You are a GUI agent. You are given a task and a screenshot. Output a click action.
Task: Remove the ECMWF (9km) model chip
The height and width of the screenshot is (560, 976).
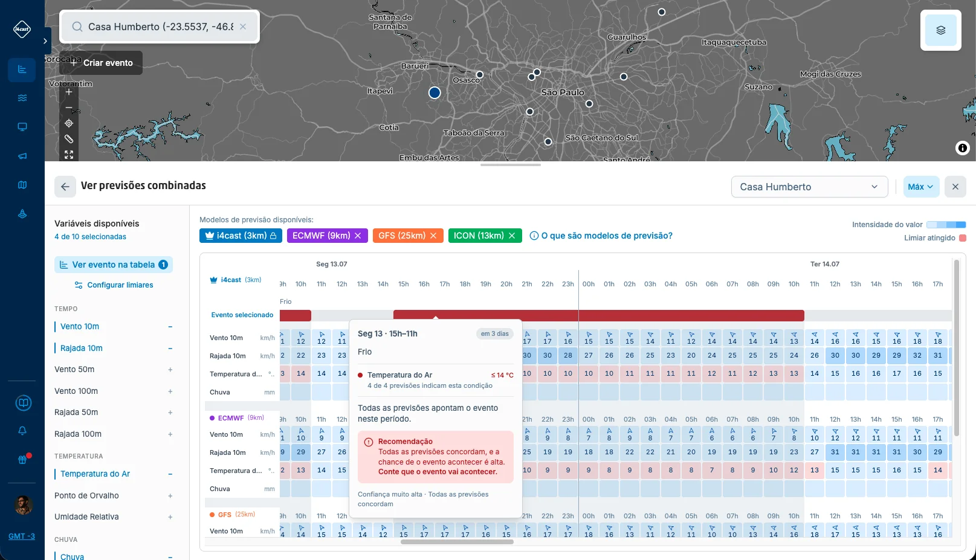[x=358, y=236]
